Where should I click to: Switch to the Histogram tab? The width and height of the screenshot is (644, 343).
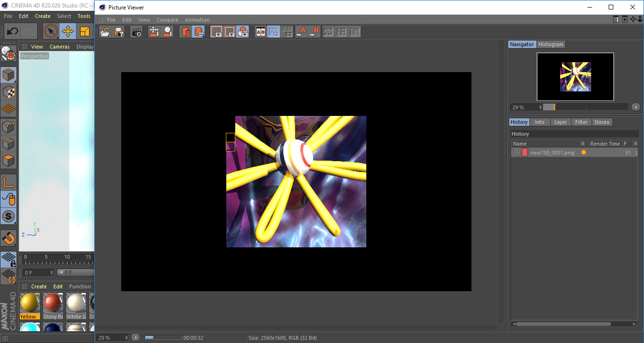(x=551, y=44)
